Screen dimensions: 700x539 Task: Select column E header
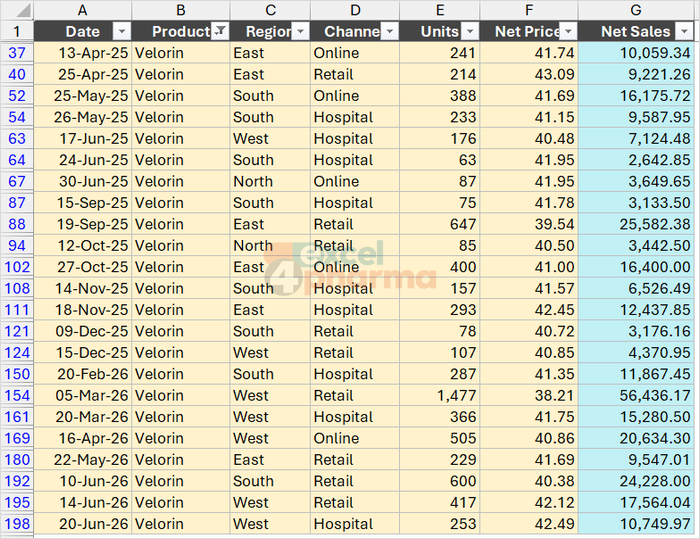[x=440, y=10]
